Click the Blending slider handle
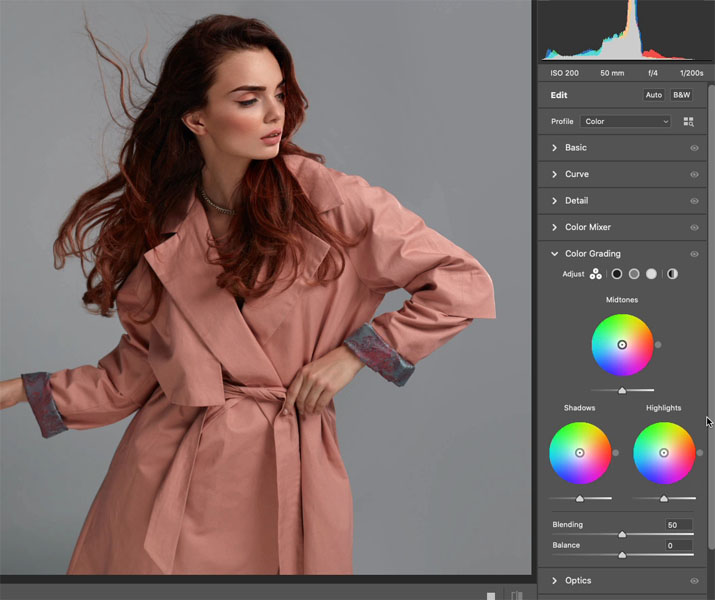This screenshot has width=715, height=600. pyautogui.click(x=622, y=535)
